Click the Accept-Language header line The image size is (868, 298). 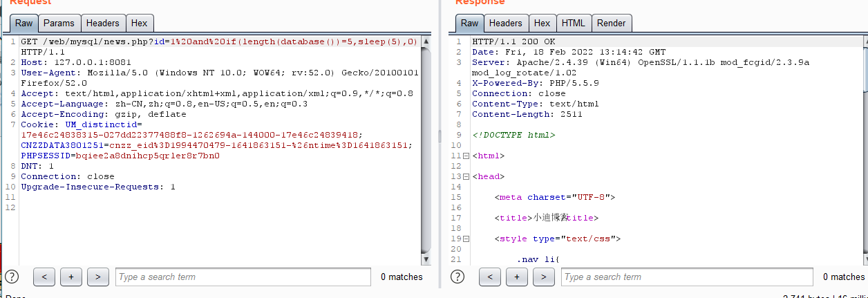(164, 104)
